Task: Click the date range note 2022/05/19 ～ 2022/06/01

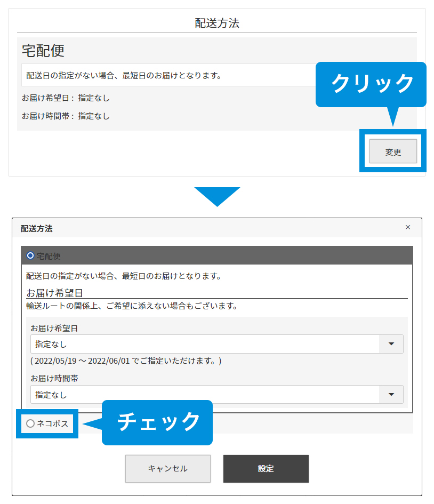Action: tap(126, 361)
